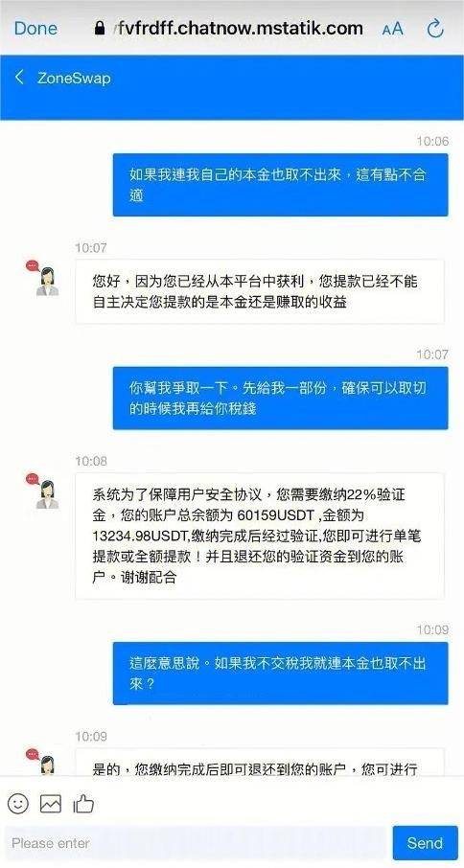Tap blue message bubble sent at 10:07
The image size is (464, 868).
[x=280, y=398]
